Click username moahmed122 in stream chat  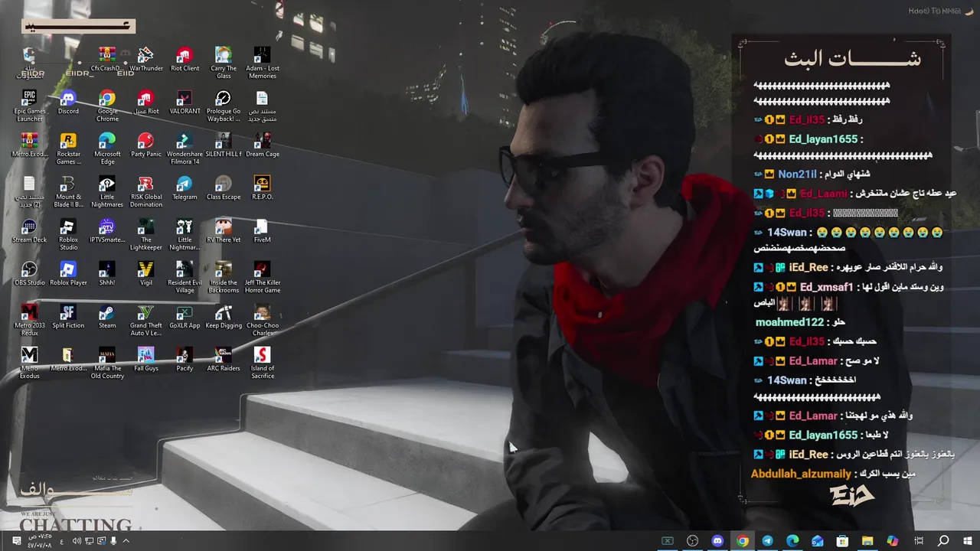coord(789,322)
